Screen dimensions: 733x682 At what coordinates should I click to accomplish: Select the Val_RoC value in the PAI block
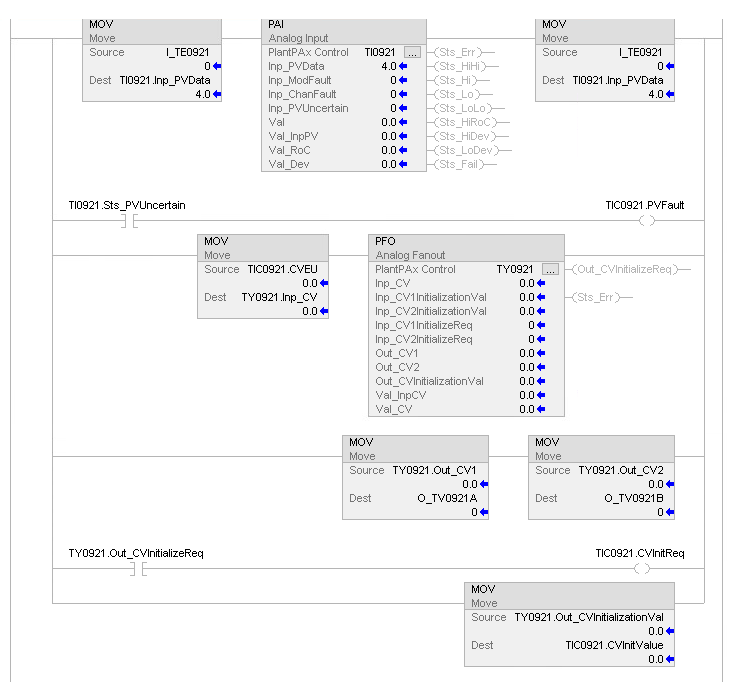[x=388, y=150]
